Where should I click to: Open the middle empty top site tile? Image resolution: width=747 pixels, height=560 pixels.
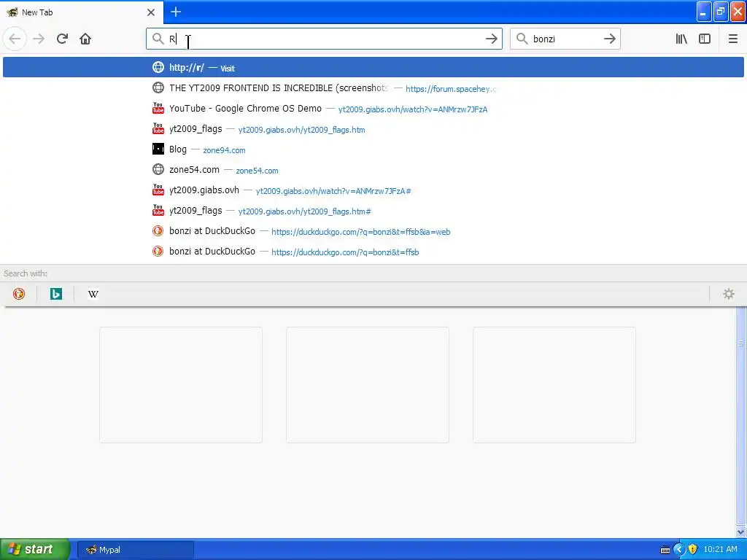(x=368, y=385)
